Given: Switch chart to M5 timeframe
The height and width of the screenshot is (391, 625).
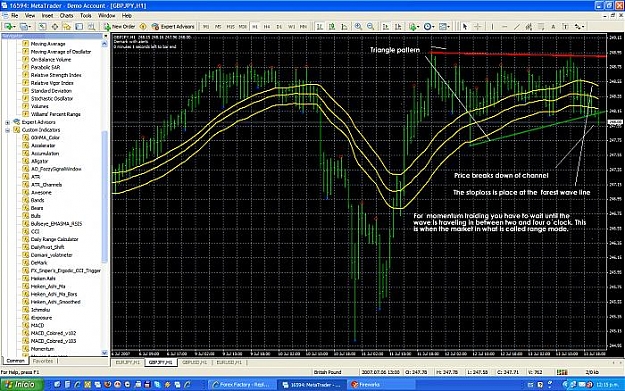Looking at the screenshot, I should [218, 27].
